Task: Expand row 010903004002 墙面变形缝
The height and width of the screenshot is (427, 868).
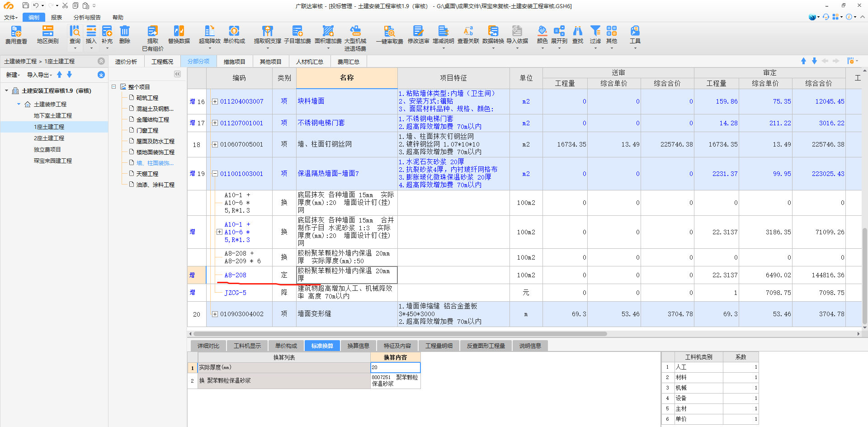Action: tap(215, 314)
